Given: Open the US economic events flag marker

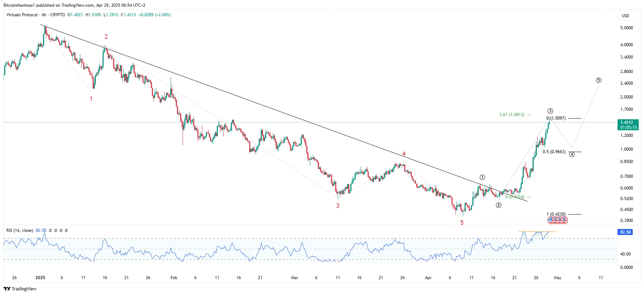Looking at the screenshot, I should point(558,220).
